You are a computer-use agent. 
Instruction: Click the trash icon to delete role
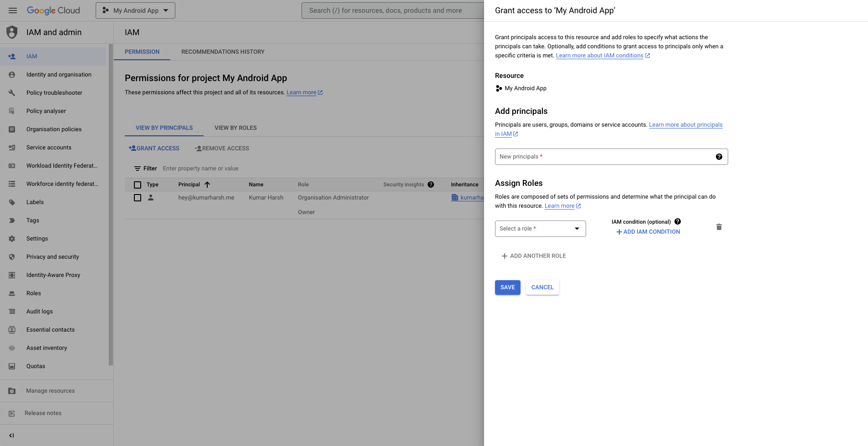pyautogui.click(x=719, y=227)
